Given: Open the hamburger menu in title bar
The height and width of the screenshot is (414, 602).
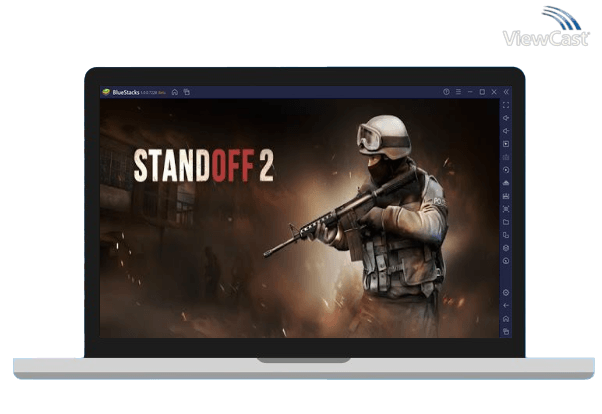Looking at the screenshot, I should [x=458, y=92].
